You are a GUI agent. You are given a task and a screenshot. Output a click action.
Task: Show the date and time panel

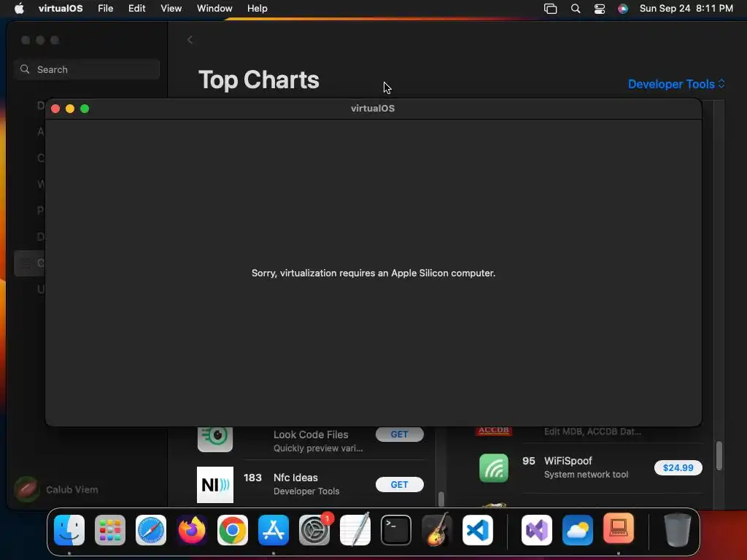click(686, 8)
